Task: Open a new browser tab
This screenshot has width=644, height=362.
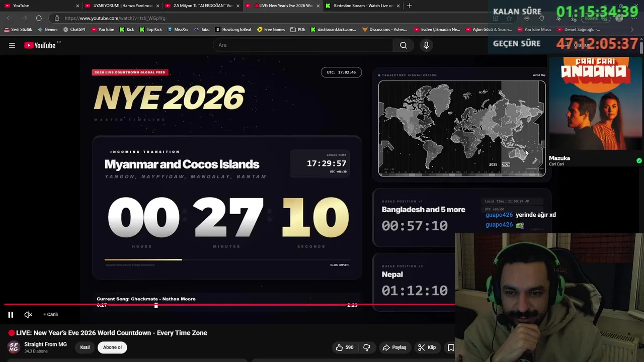Action: [409, 6]
